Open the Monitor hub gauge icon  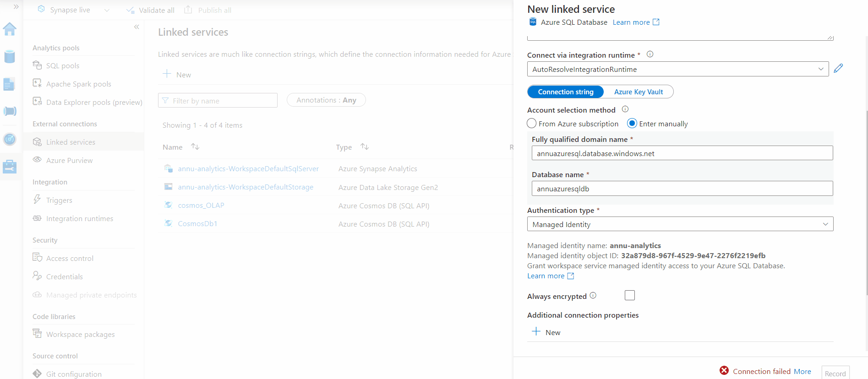pyautogui.click(x=10, y=139)
